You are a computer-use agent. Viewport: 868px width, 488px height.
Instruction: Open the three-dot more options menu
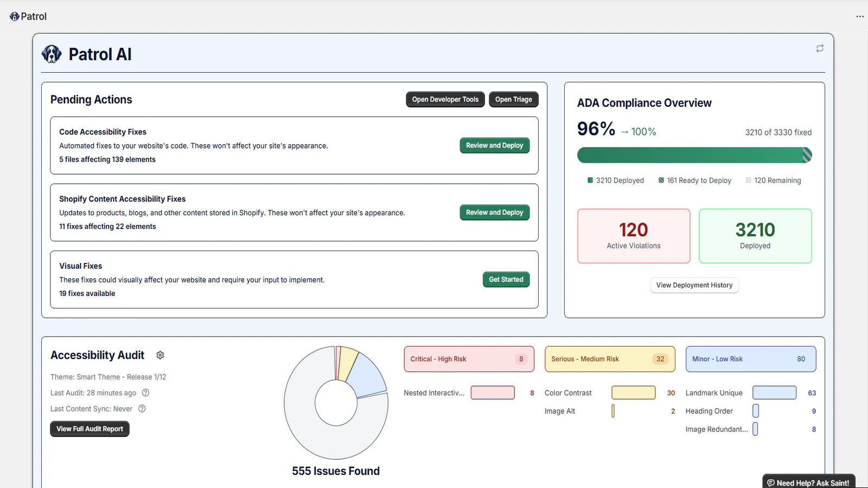click(860, 16)
